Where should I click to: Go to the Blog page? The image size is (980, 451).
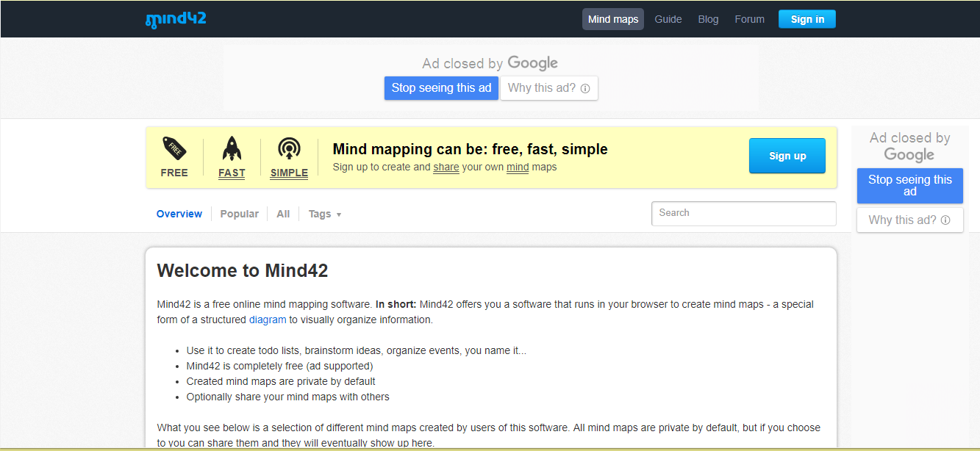[708, 19]
